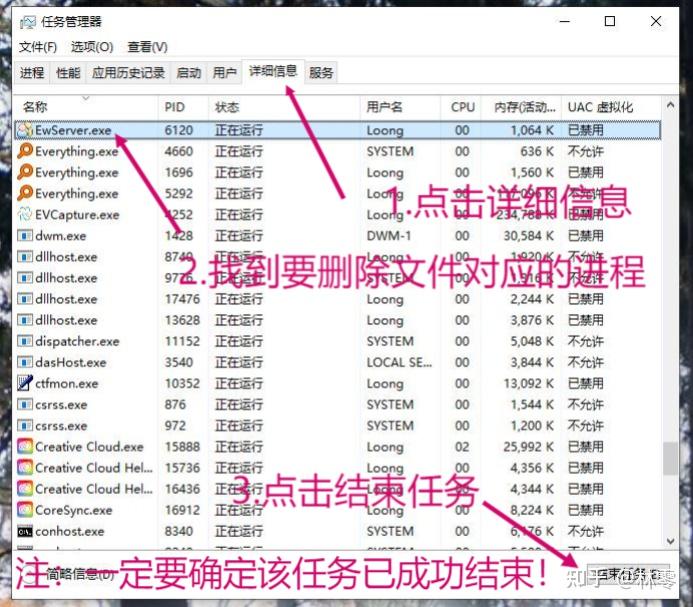Switch to the 用户 tab

click(225, 73)
